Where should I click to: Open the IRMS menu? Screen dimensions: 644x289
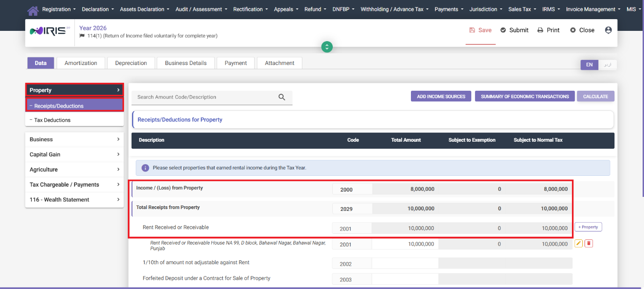pyautogui.click(x=551, y=9)
